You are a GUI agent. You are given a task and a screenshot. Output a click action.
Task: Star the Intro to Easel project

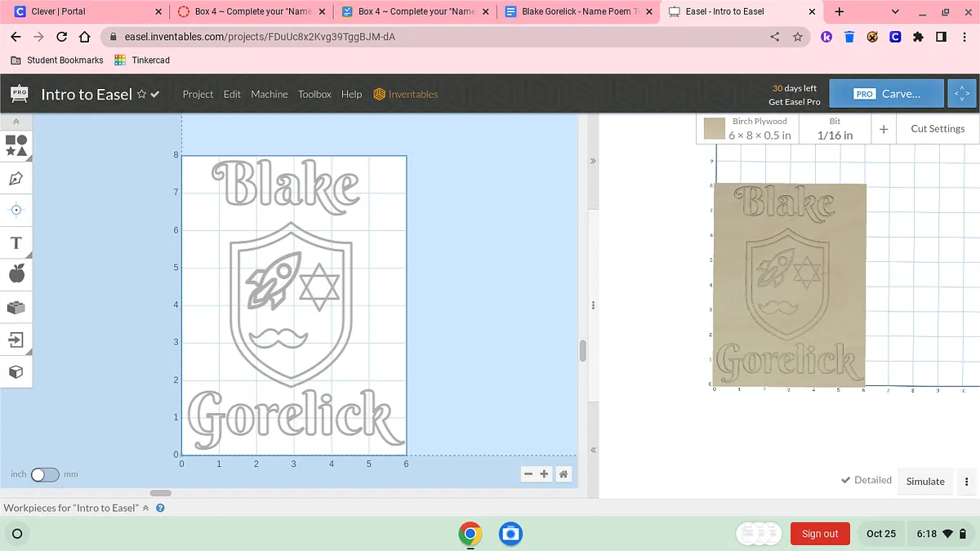[141, 94]
